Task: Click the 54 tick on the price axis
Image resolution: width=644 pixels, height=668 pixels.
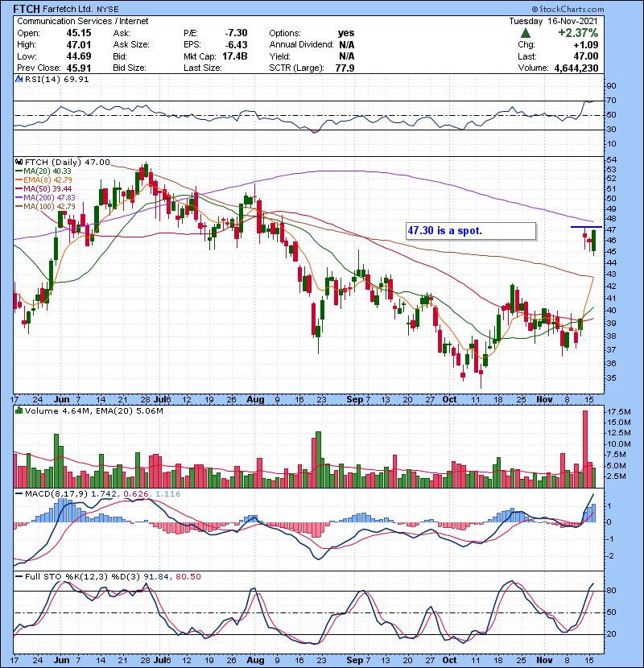Action: coord(612,160)
